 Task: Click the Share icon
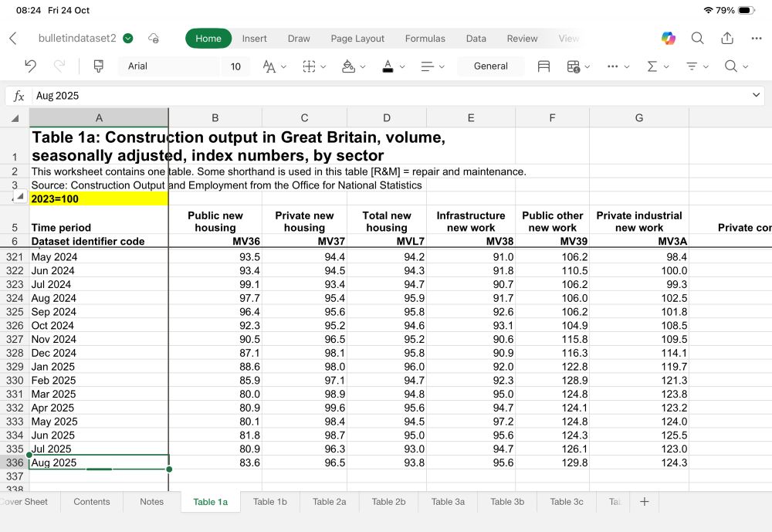pyautogui.click(x=726, y=38)
